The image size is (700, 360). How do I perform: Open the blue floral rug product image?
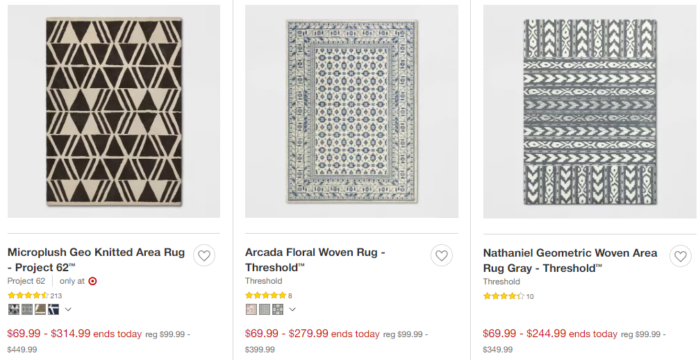(352, 111)
